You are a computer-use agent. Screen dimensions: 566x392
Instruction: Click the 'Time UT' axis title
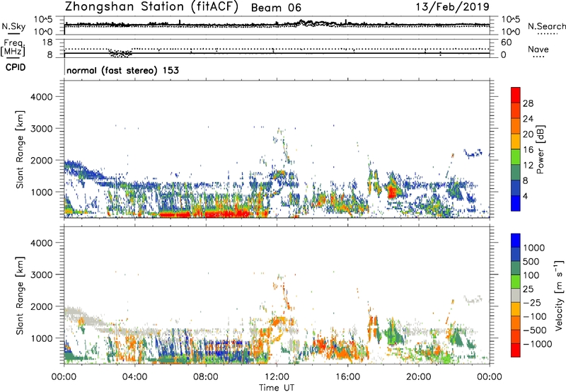(277, 388)
